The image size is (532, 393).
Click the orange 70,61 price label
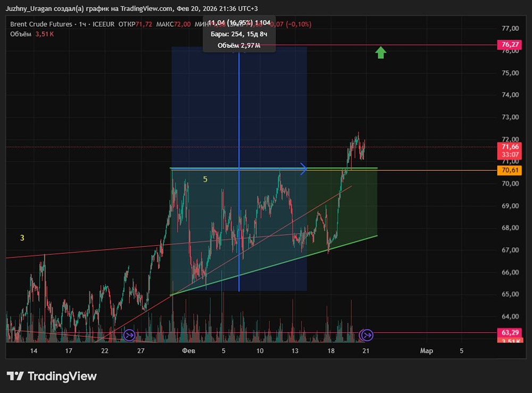[x=510, y=170]
